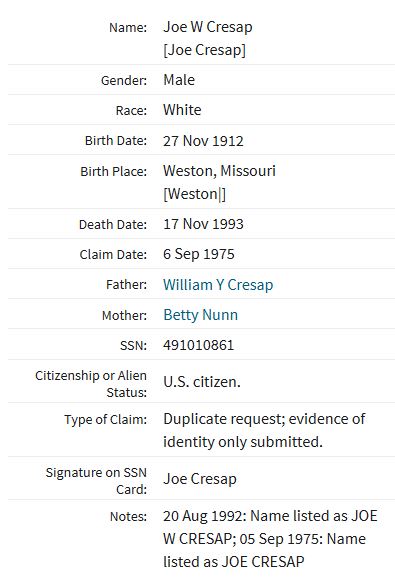Click the notes text starting 20 Aug 1992
The image size is (395, 578).
coord(270,539)
